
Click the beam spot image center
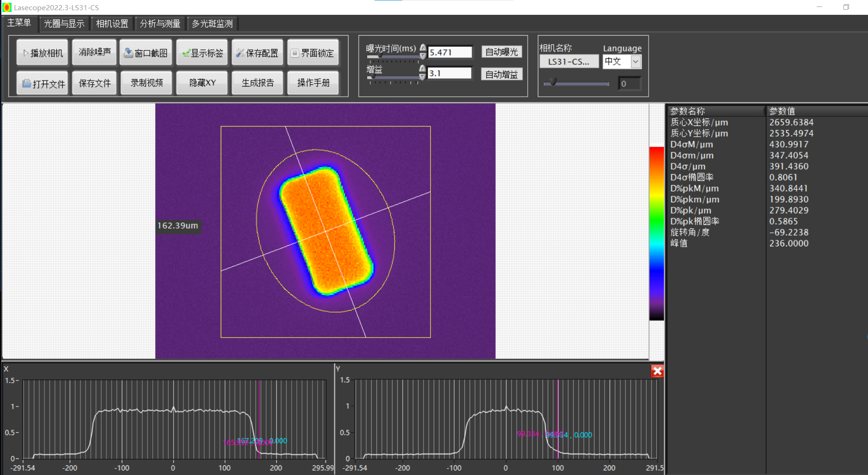point(326,231)
